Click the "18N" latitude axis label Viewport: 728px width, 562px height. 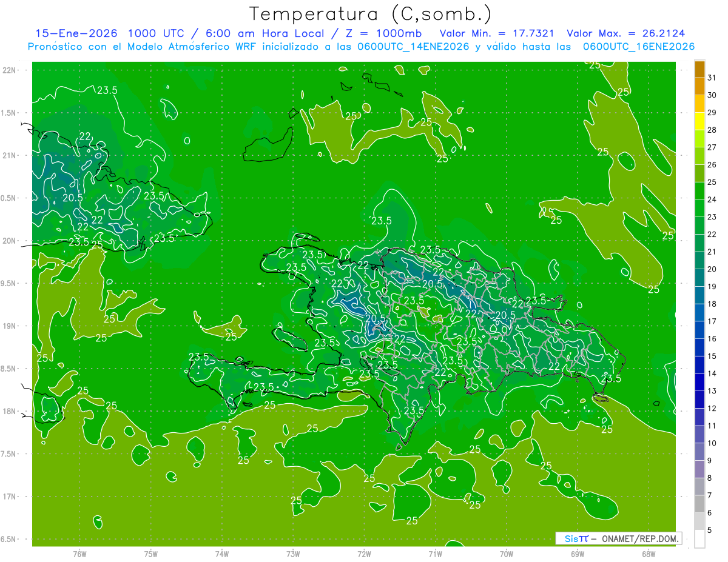[10, 411]
